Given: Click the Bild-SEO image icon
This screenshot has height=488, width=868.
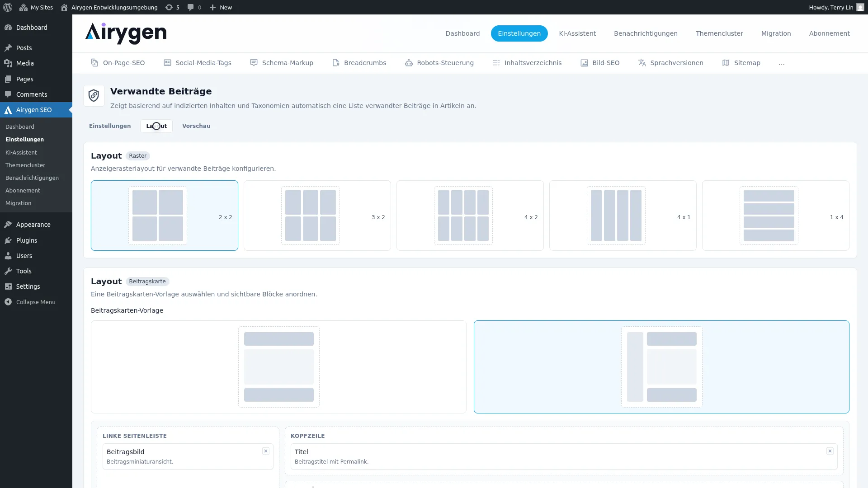Looking at the screenshot, I should pos(584,63).
